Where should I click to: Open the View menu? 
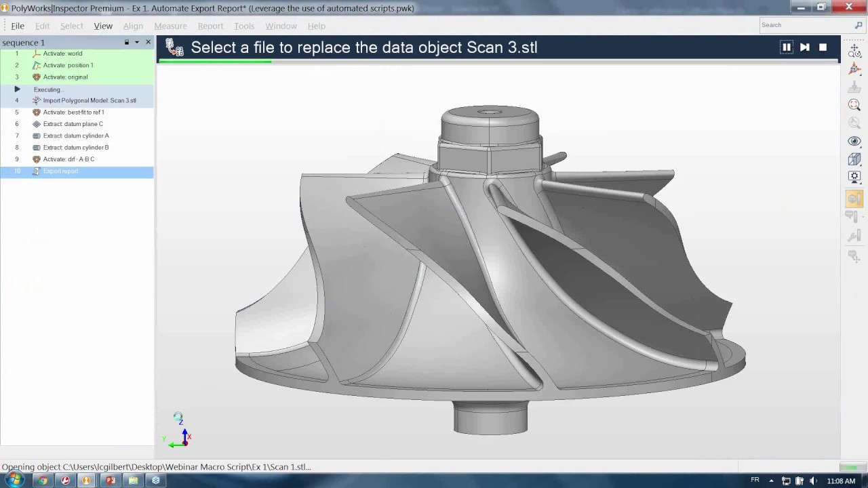point(103,26)
